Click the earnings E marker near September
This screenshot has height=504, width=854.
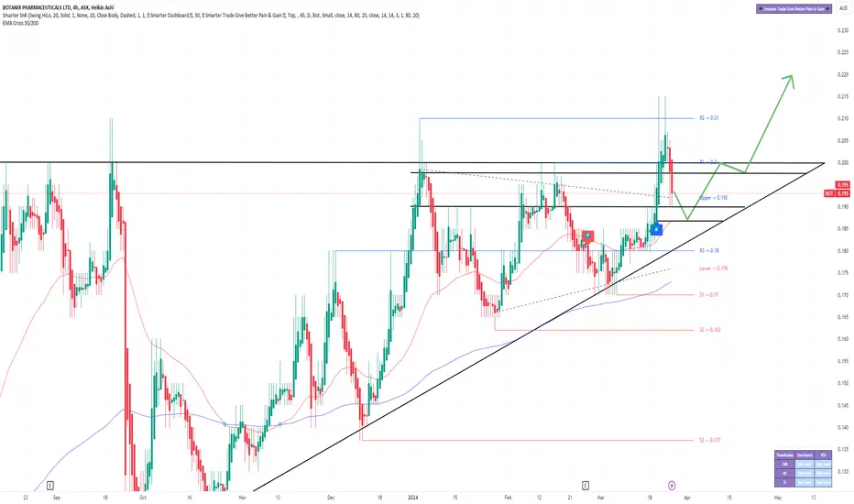(x=50, y=485)
